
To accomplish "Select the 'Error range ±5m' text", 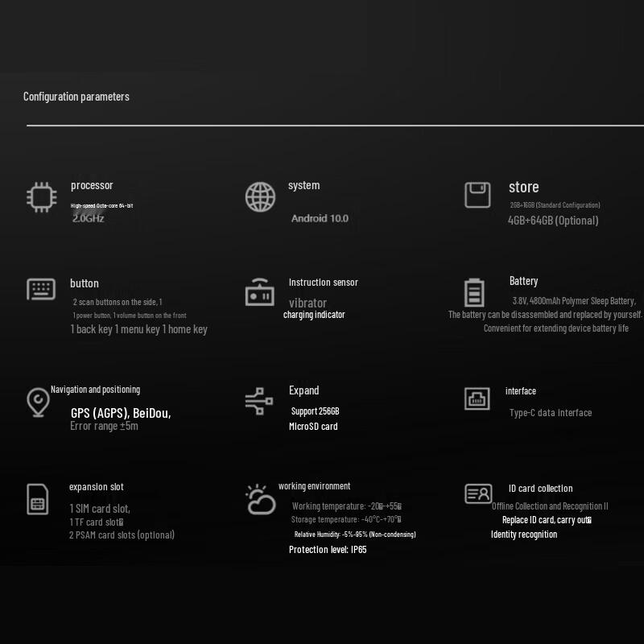I will (x=104, y=426).
